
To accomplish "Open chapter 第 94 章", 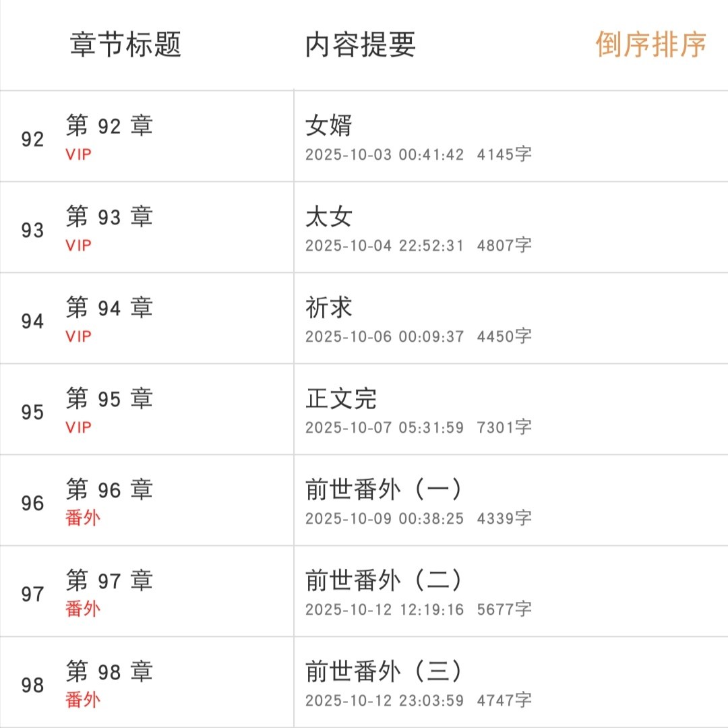I will [x=109, y=308].
